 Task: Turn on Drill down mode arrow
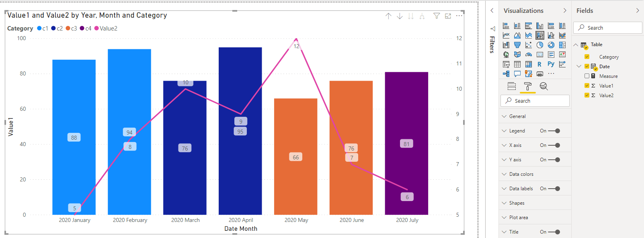(400, 16)
